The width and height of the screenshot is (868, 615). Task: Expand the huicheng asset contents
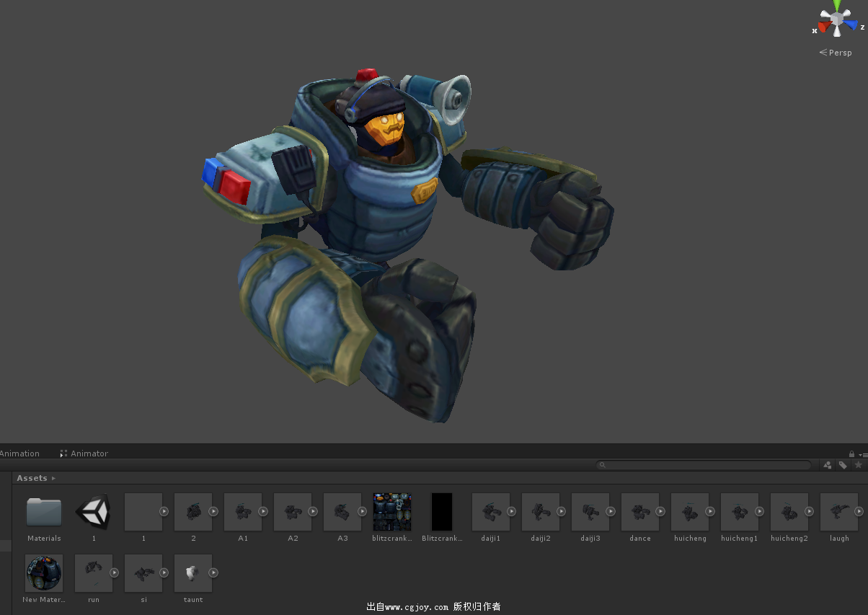click(710, 512)
